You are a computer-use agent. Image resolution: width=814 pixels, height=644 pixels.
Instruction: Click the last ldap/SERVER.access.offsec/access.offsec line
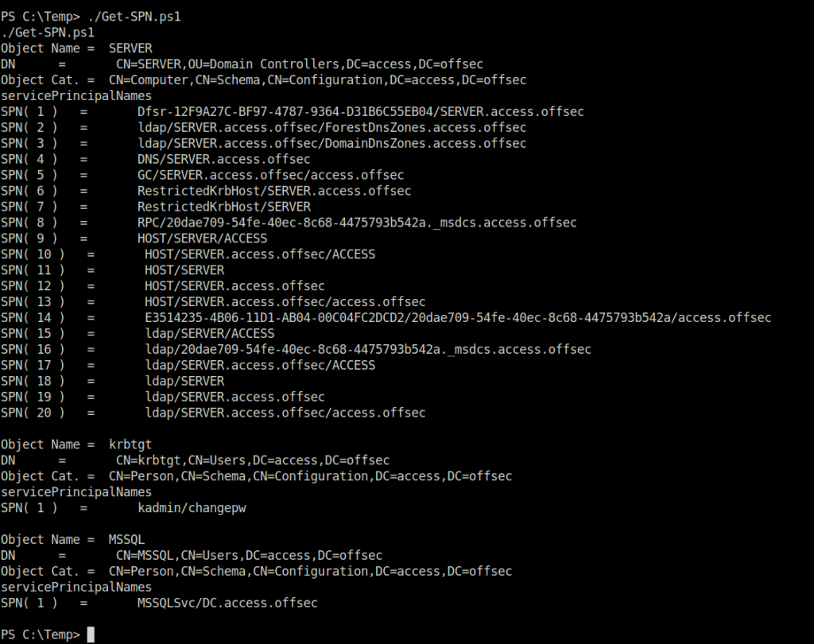click(x=285, y=413)
